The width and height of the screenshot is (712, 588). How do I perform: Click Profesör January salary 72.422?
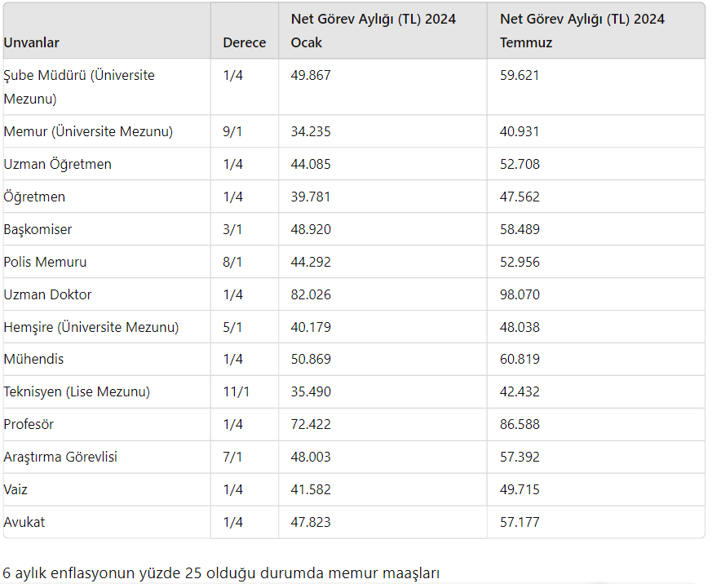pyautogui.click(x=311, y=424)
